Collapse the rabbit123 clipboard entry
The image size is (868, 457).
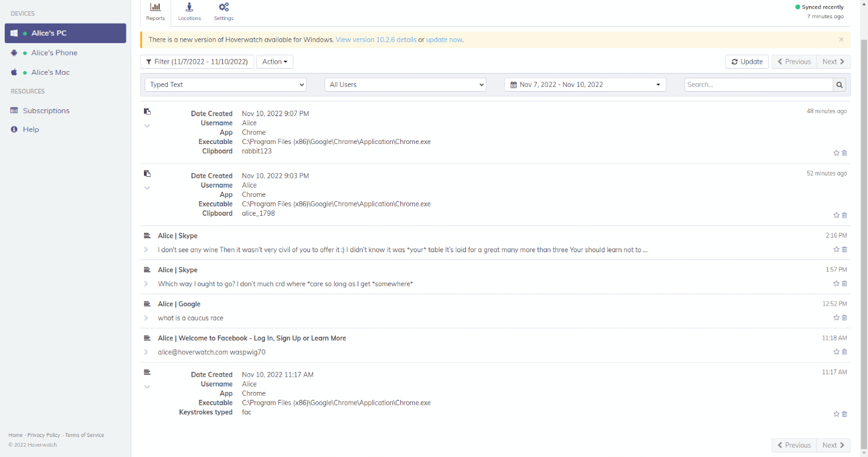coord(147,126)
